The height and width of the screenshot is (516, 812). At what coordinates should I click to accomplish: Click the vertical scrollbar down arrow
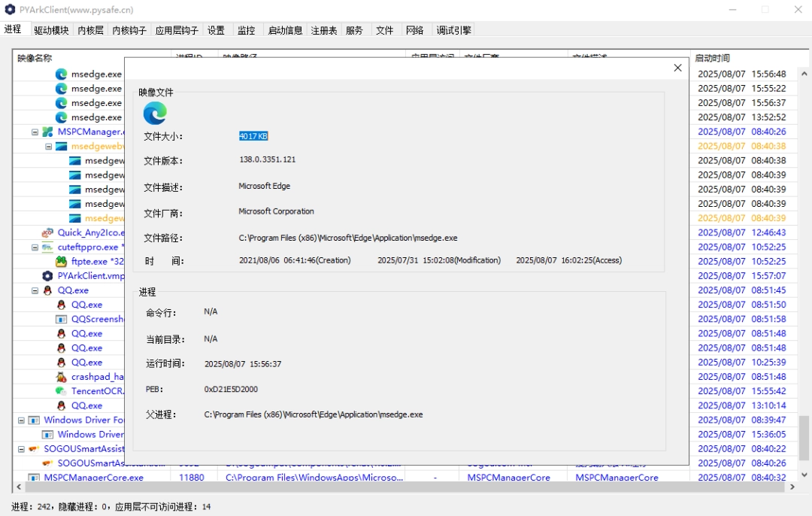point(804,475)
